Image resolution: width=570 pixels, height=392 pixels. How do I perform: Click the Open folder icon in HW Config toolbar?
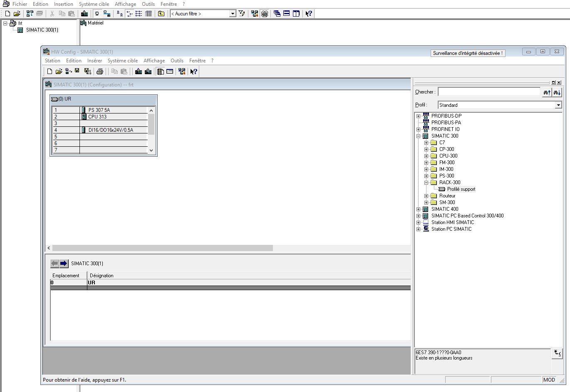click(59, 71)
